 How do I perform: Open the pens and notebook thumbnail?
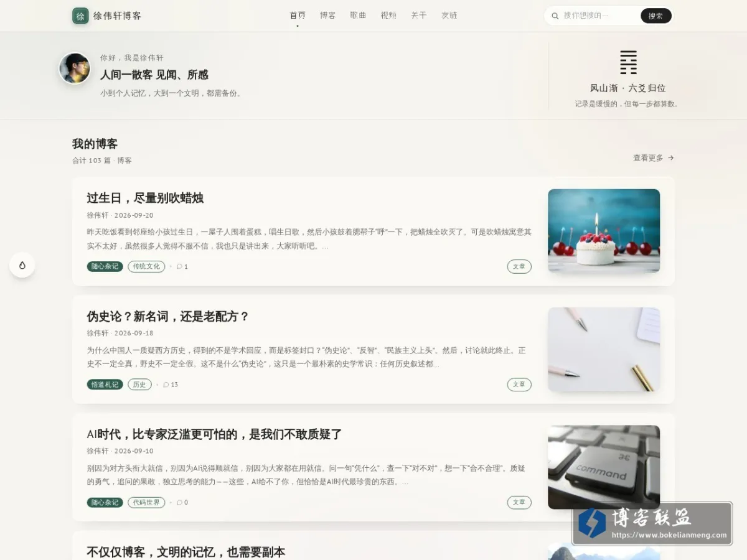pos(604,349)
